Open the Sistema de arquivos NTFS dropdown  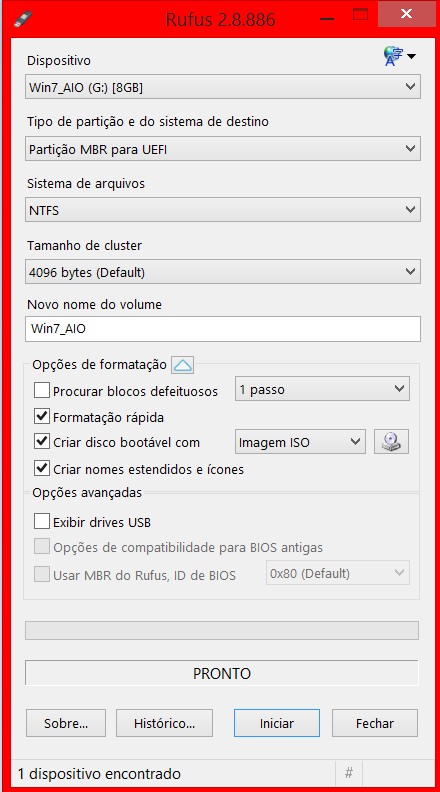point(223,210)
